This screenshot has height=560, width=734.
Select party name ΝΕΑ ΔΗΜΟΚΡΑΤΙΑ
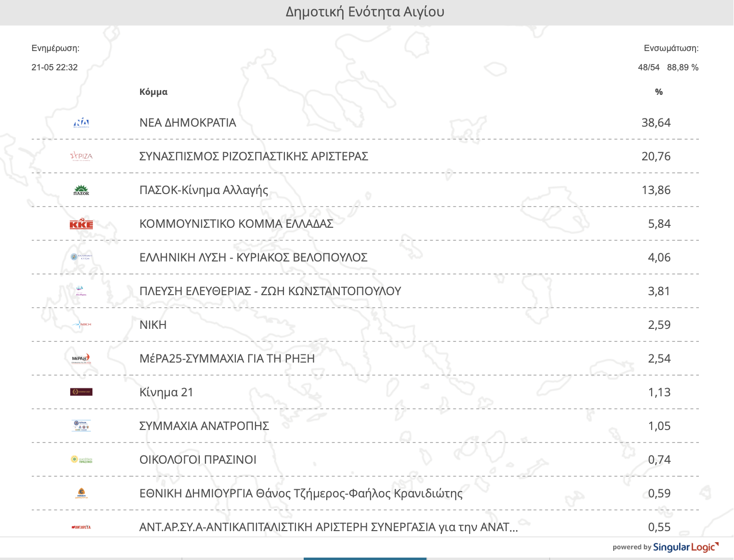pyautogui.click(x=188, y=123)
